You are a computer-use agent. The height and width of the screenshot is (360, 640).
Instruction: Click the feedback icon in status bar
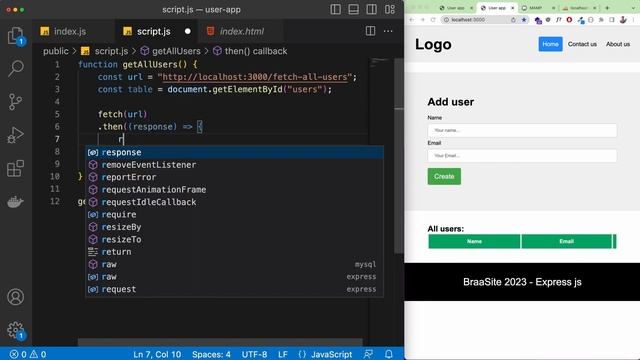point(368,354)
